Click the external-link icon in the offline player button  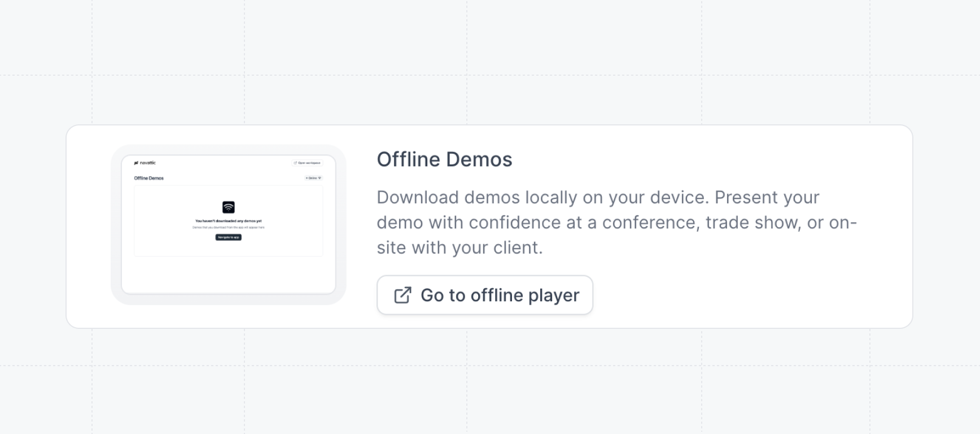[403, 295]
